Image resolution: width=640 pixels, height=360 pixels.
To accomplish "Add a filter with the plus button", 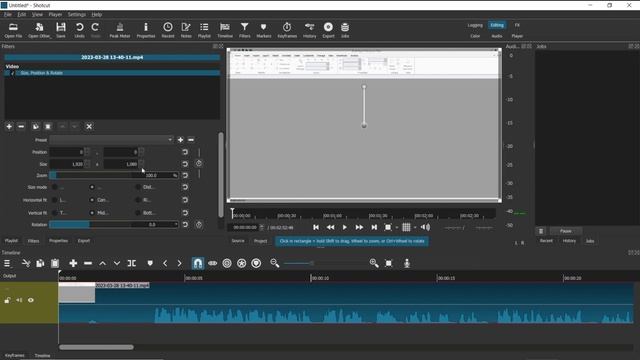I will 9,127.
